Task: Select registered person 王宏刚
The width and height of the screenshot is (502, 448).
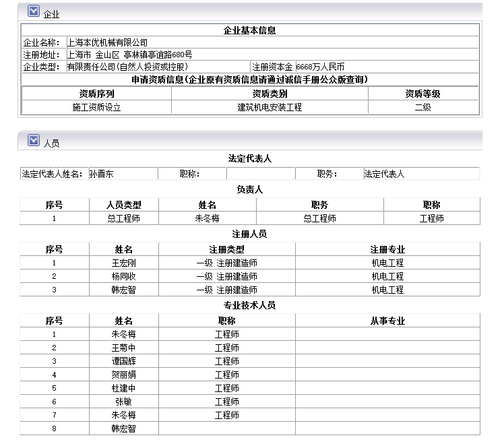Action: tap(123, 263)
